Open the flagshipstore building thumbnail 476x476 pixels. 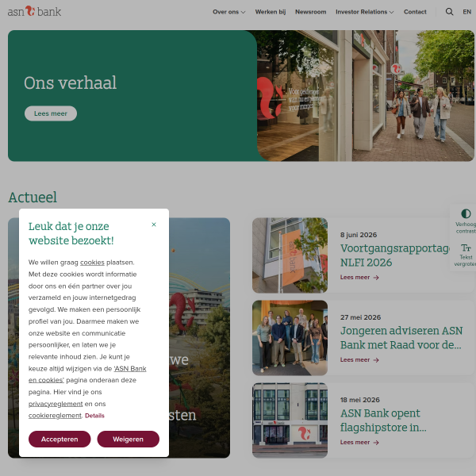pos(290,420)
